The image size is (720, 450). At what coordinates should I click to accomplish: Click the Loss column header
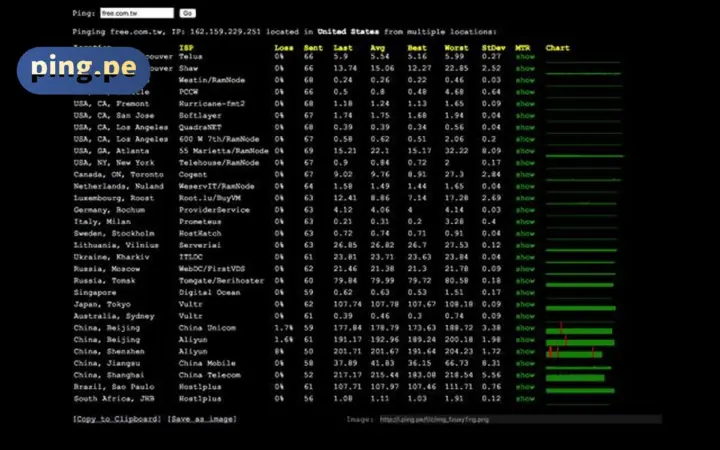(284, 48)
